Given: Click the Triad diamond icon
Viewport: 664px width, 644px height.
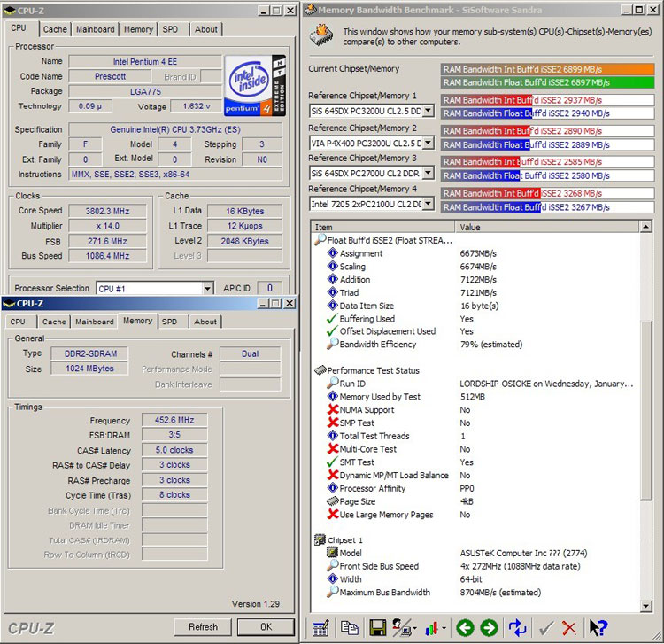Looking at the screenshot, I should [332, 292].
